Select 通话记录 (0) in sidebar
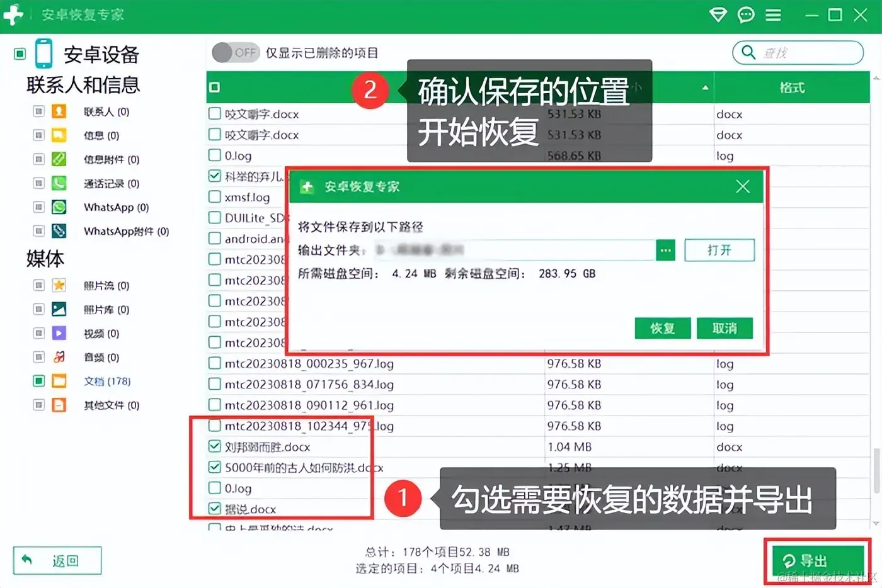 (x=112, y=184)
